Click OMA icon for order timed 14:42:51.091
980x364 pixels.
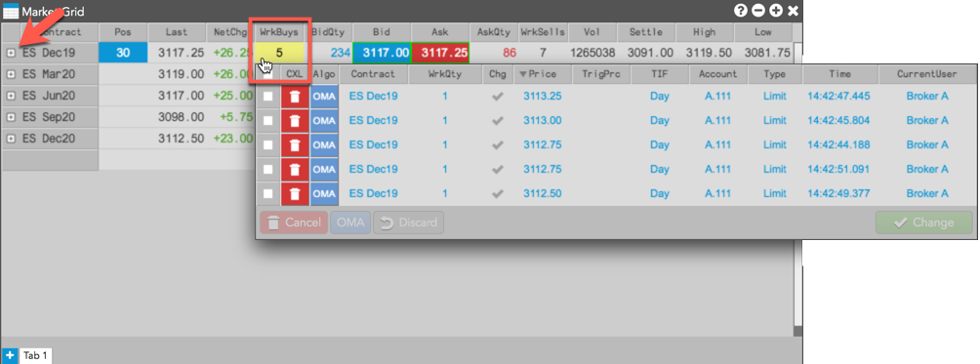324,170
